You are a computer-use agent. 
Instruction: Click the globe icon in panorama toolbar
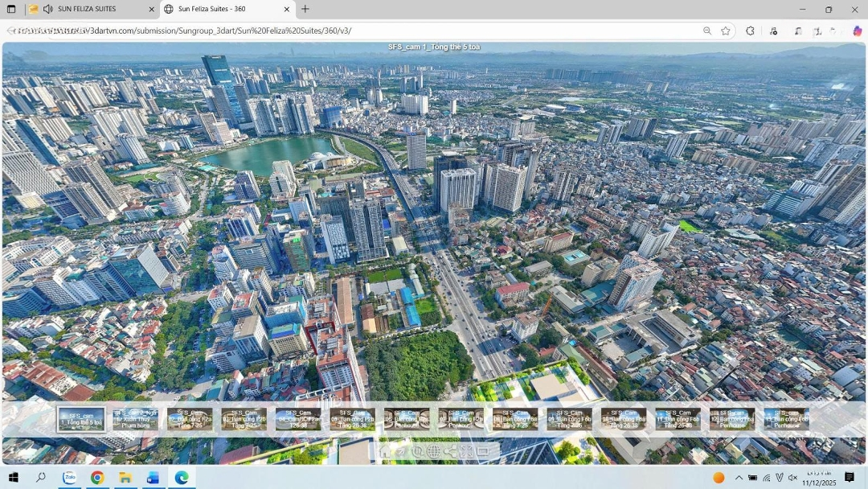tap(433, 451)
